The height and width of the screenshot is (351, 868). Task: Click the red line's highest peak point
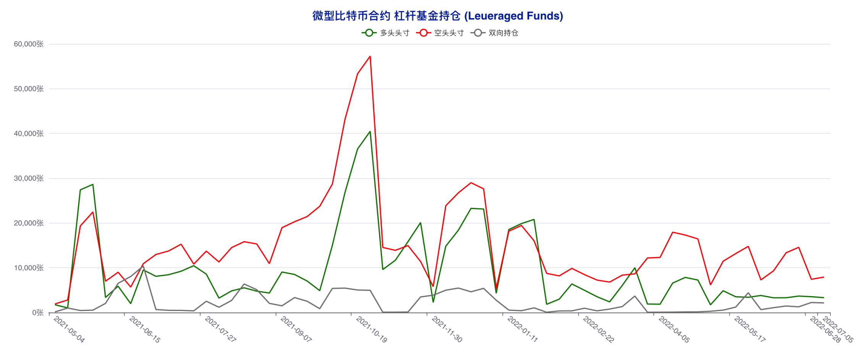click(x=370, y=56)
